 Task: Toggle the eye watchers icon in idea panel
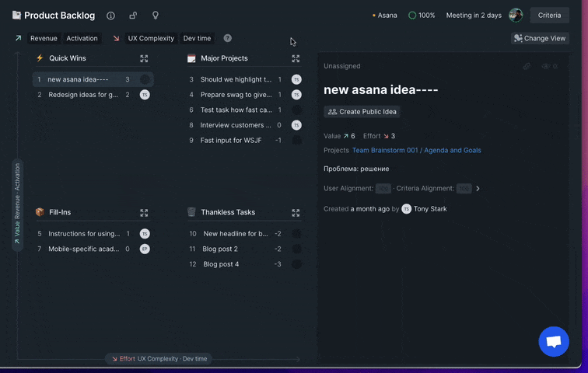point(546,67)
